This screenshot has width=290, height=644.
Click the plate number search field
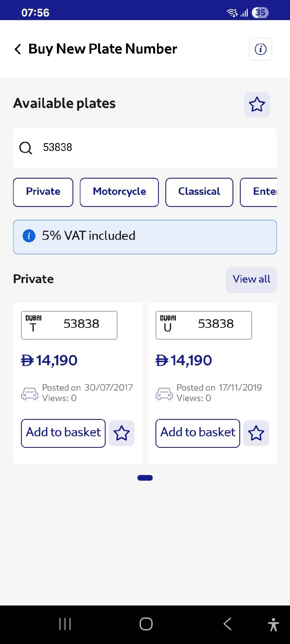pos(153,148)
